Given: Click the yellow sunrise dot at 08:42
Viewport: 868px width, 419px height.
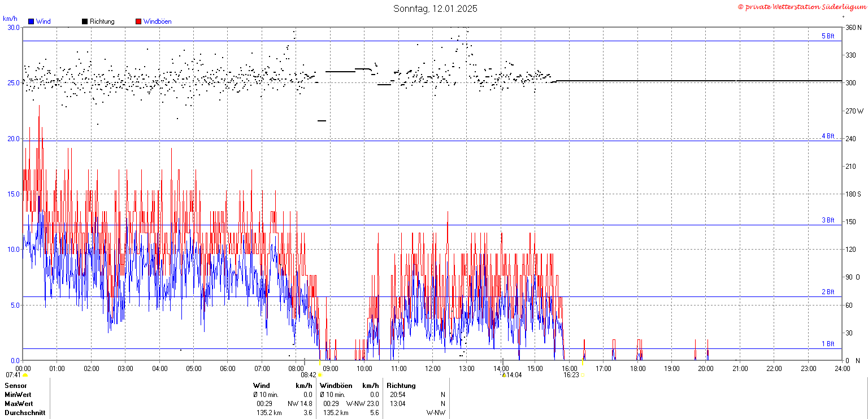Looking at the screenshot, I should click(320, 375).
